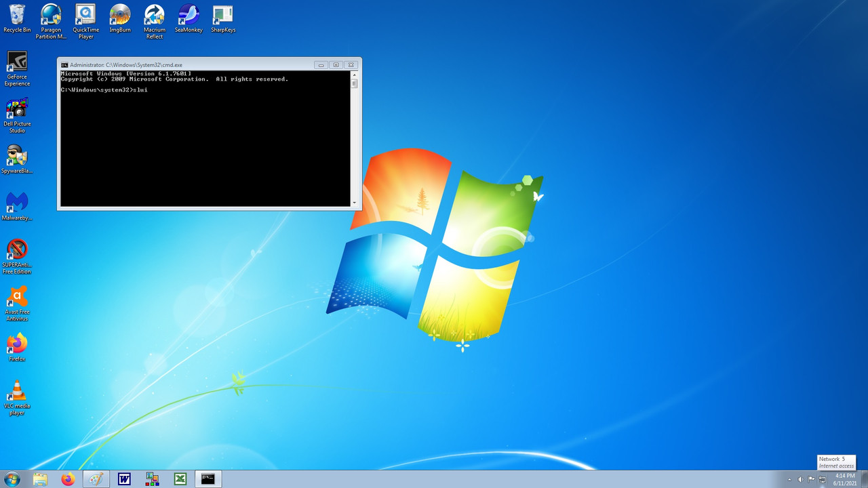Select the ImgBurn desktop shortcut

[x=120, y=18]
